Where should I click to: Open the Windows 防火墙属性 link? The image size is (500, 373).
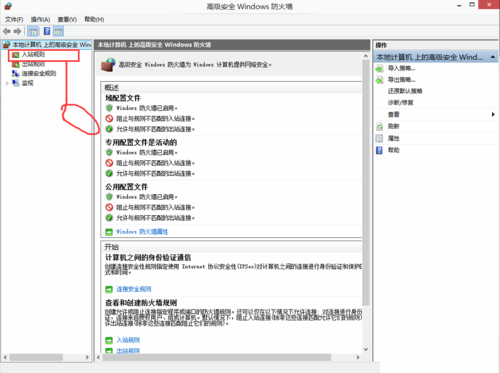(142, 232)
